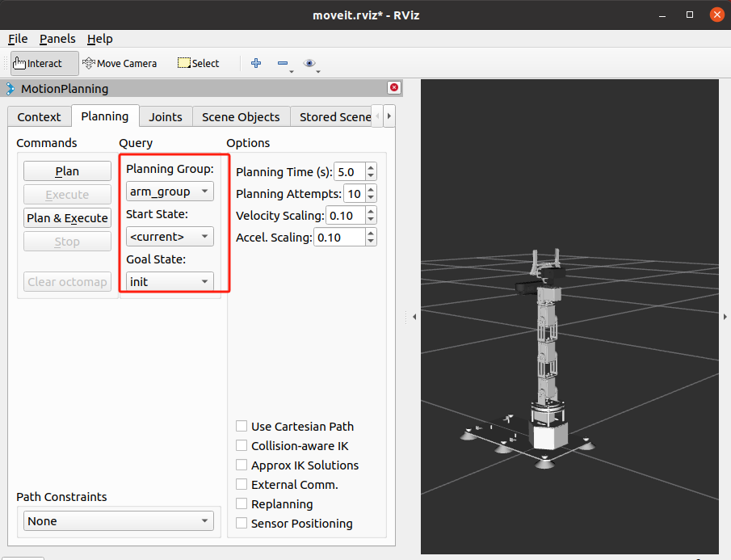Click the Stop button
The width and height of the screenshot is (731, 560).
pos(67,242)
